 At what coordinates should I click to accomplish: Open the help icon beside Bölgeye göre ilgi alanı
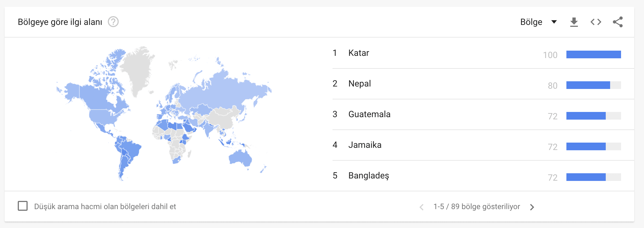click(113, 22)
